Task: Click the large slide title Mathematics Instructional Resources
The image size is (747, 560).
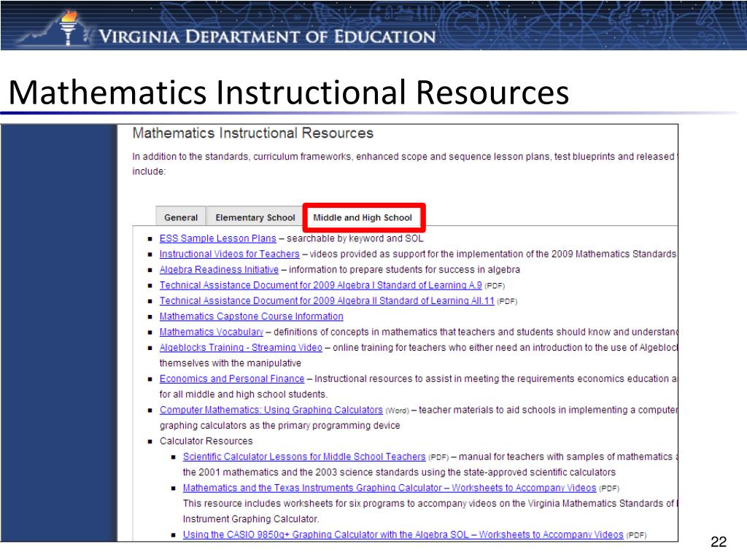Action: 289,92
